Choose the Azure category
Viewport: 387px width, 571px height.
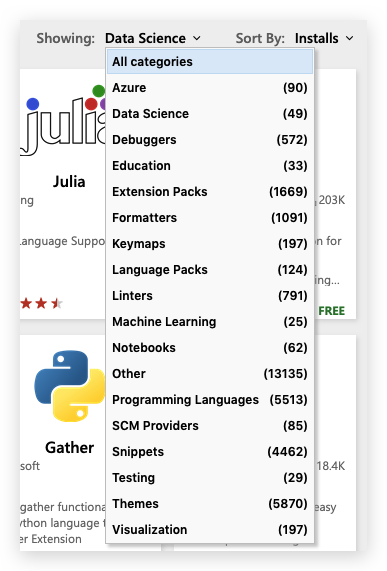coord(210,88)
